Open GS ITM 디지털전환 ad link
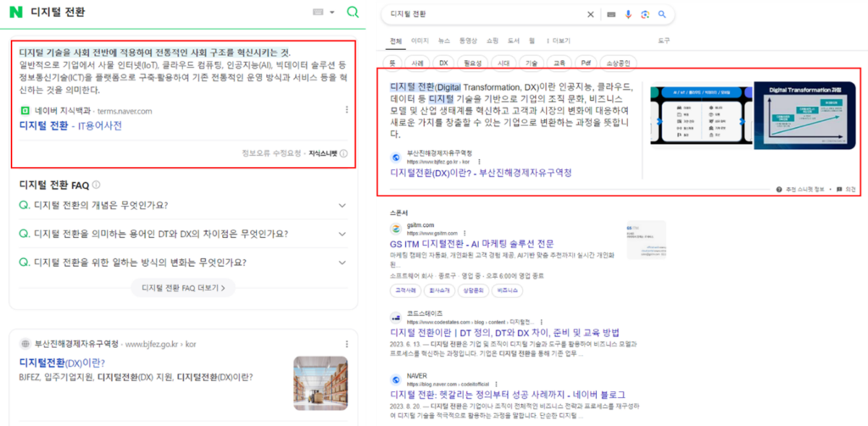This screenshot has height=426, width=868. coord(472,244)
